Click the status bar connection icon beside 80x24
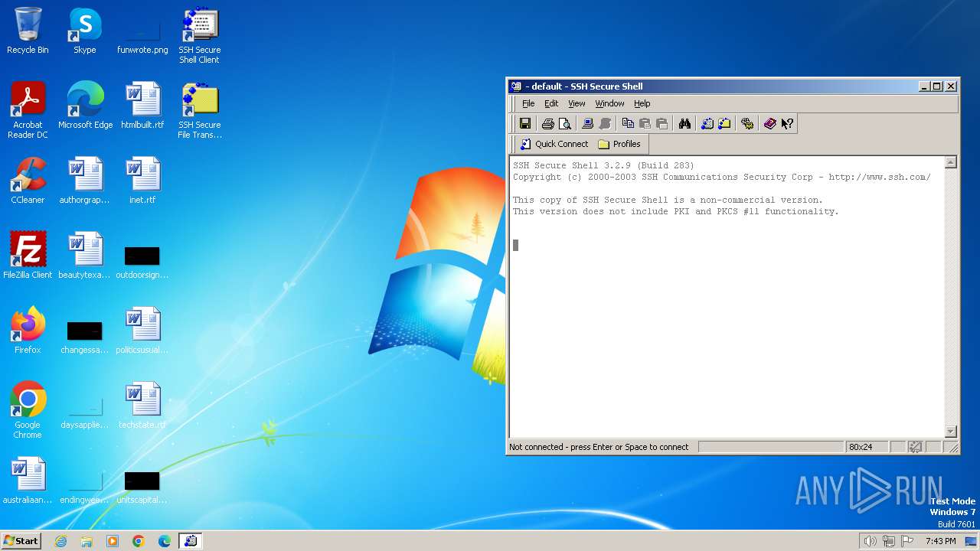Screen dimensions: 980x551 click(916, 447)
